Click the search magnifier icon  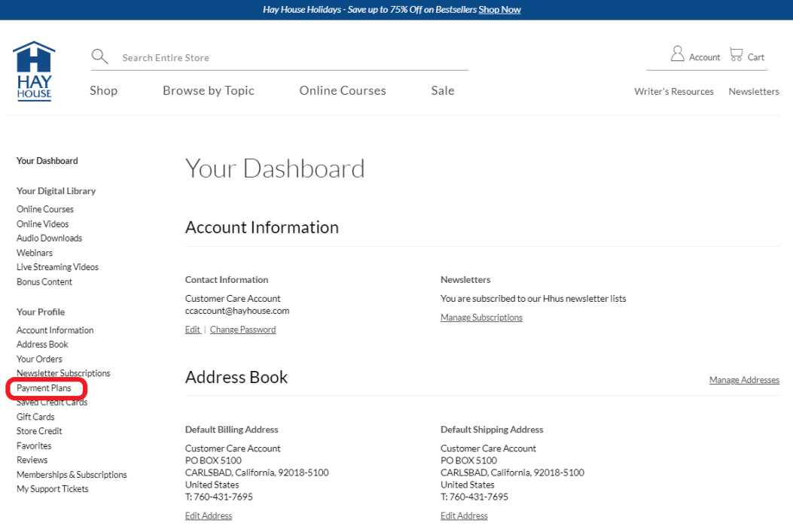pos(99,56)
